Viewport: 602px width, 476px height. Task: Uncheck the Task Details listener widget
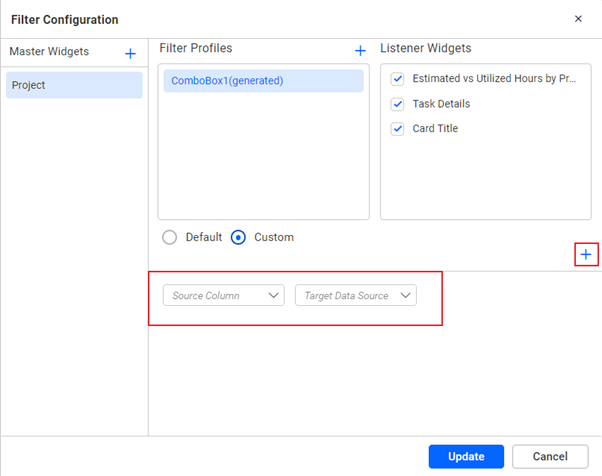click(397, 104)
